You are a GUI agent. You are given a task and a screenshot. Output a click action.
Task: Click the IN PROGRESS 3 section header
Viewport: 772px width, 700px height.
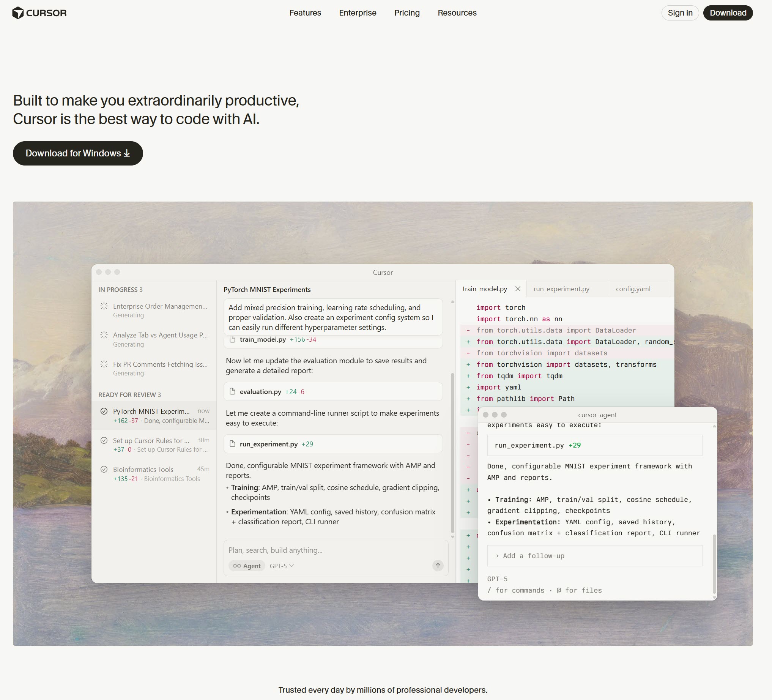[x=120, y=290]
